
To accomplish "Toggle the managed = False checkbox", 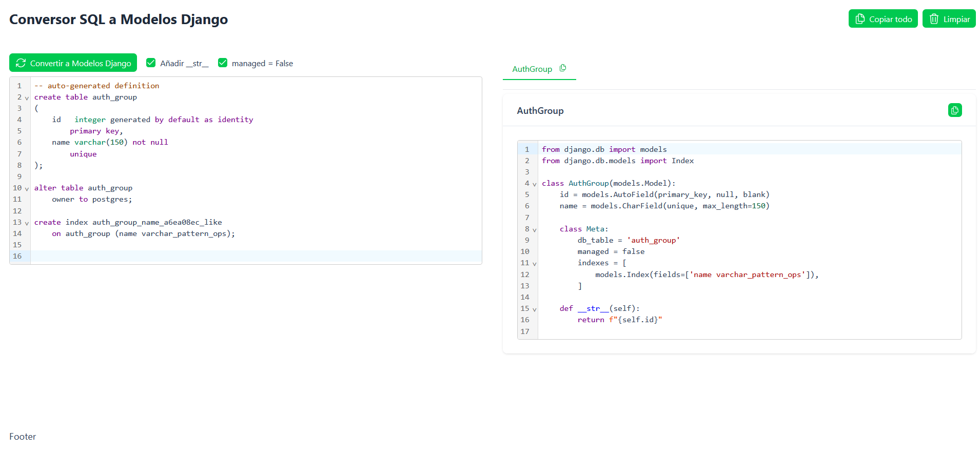I will (x=223, y=63).
